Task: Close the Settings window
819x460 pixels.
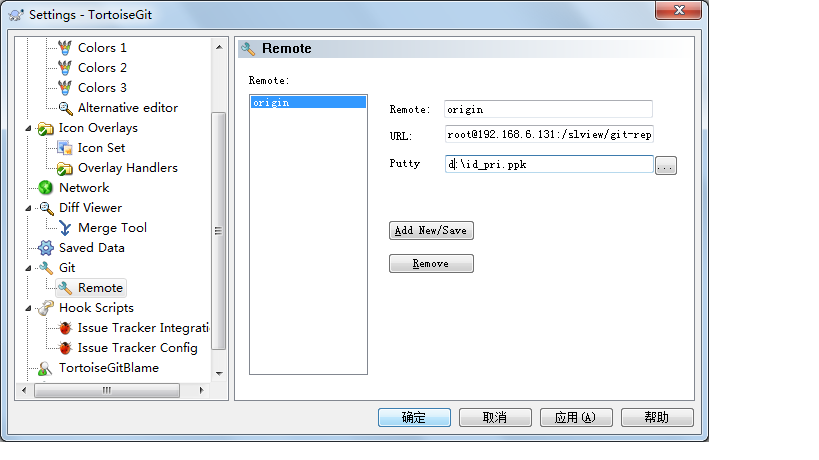Action: (678, 10)
